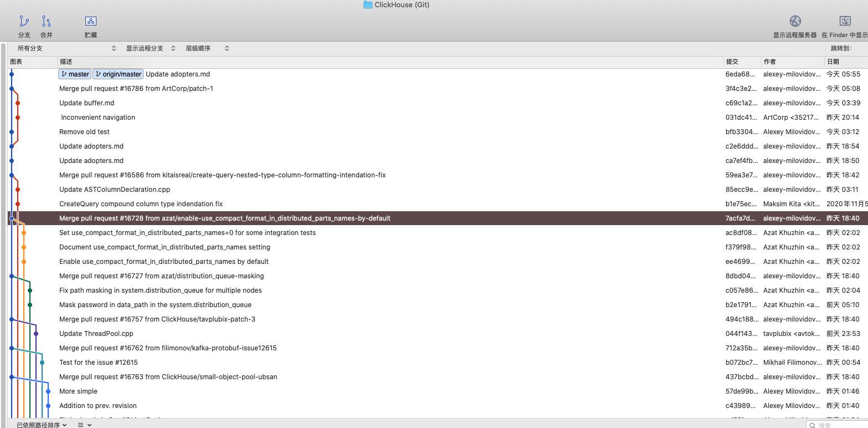868x428 pixels.
Task: Select commit 'Merge pull request #16762 from filimonov'
Action: 438,348
